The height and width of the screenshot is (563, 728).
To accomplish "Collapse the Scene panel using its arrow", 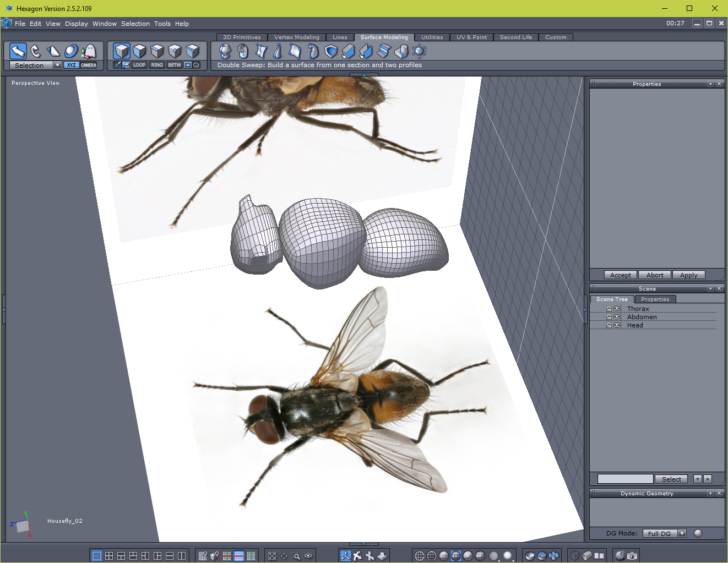I will (x=710, y=289).
